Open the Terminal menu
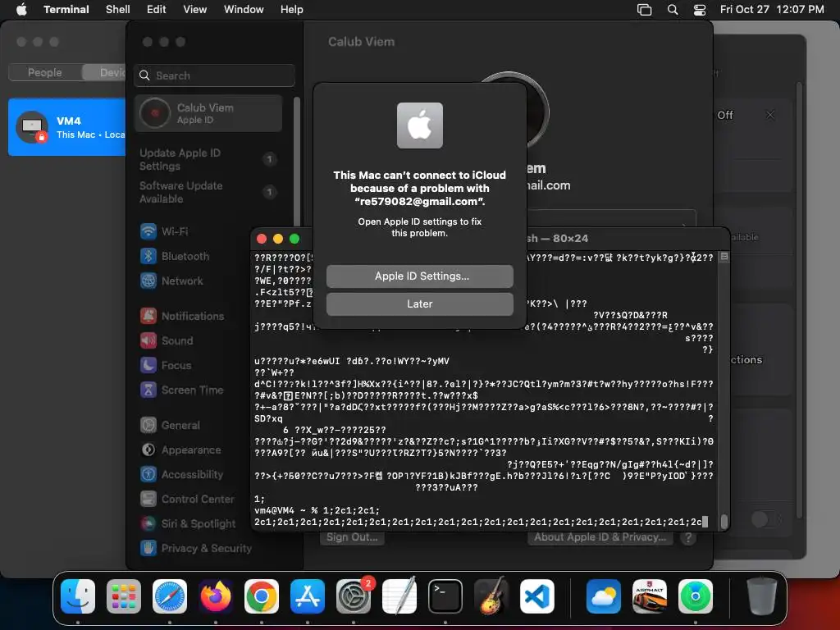840x630 pixels. [x=66, y=9]
